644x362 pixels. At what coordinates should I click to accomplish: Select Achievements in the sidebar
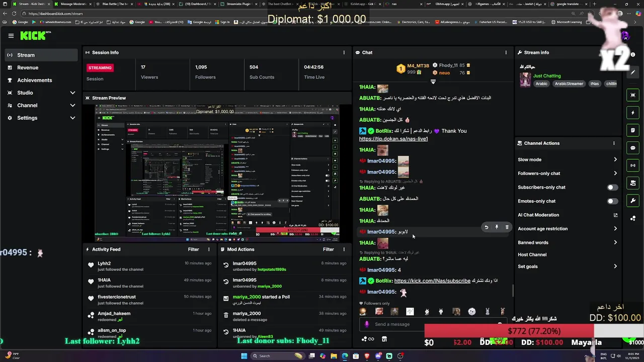click(x=41, y=80)
